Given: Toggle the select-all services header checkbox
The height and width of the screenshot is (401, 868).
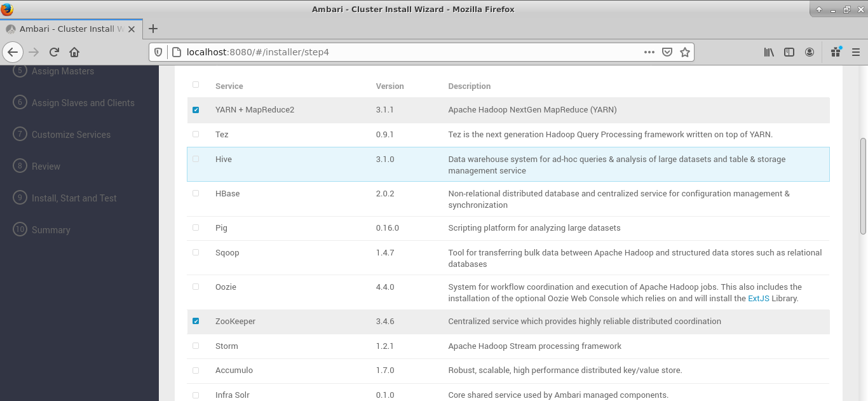Looking at the screenshot, I should tap(196, 85).
